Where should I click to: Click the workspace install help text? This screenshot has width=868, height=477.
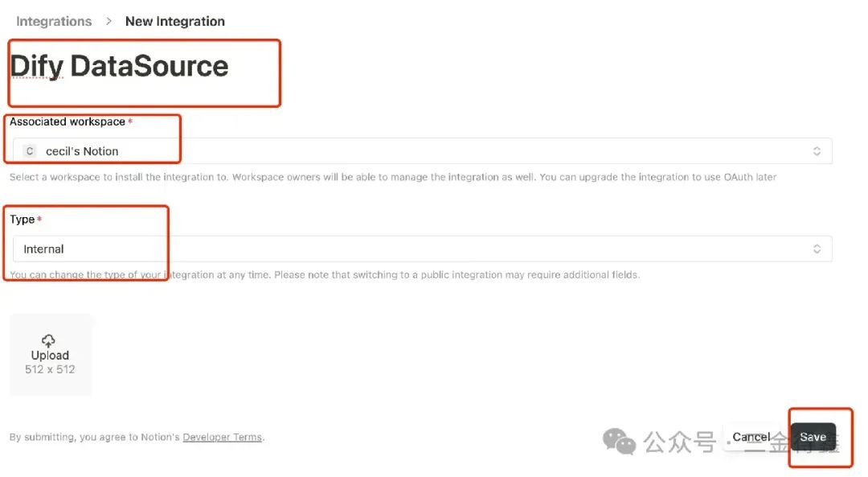coord(392,177)
